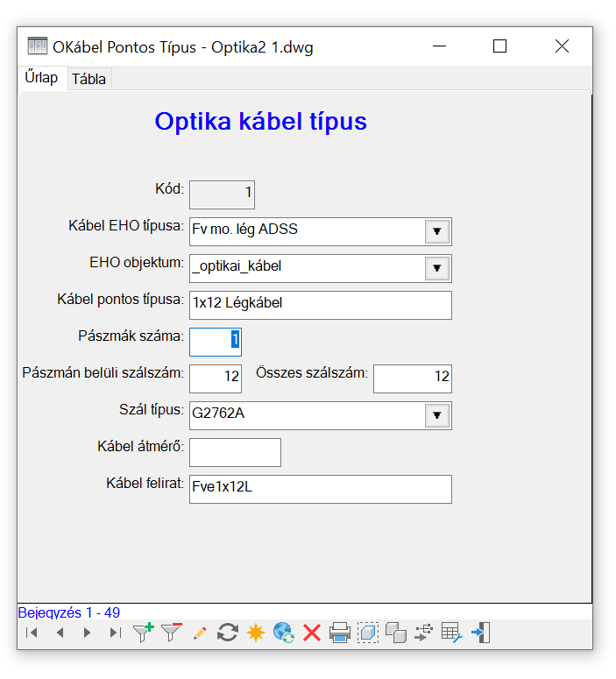Click the table settings wrench icon

(451, 633)
